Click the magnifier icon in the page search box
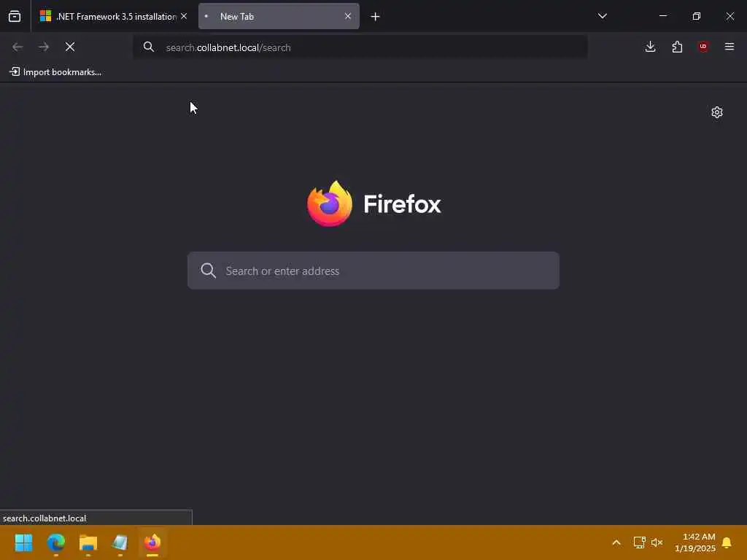747x560 pixels. click(x=208, y=271)
